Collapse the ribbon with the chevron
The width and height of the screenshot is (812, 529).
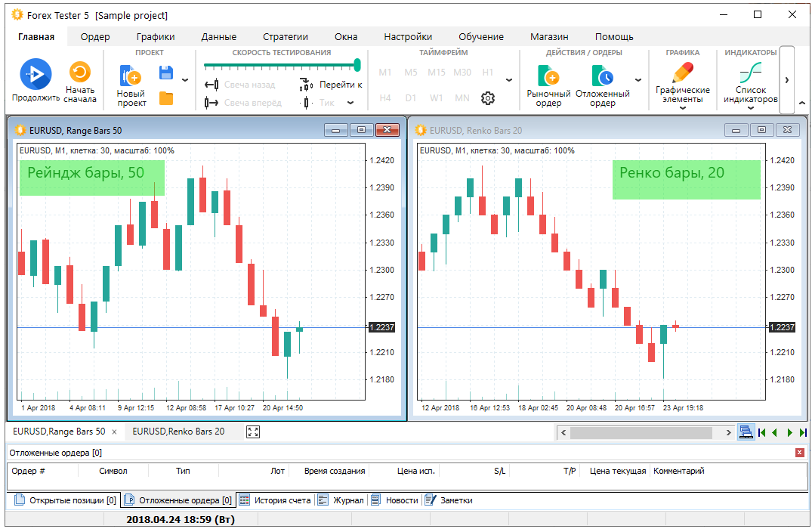(802, 104)
